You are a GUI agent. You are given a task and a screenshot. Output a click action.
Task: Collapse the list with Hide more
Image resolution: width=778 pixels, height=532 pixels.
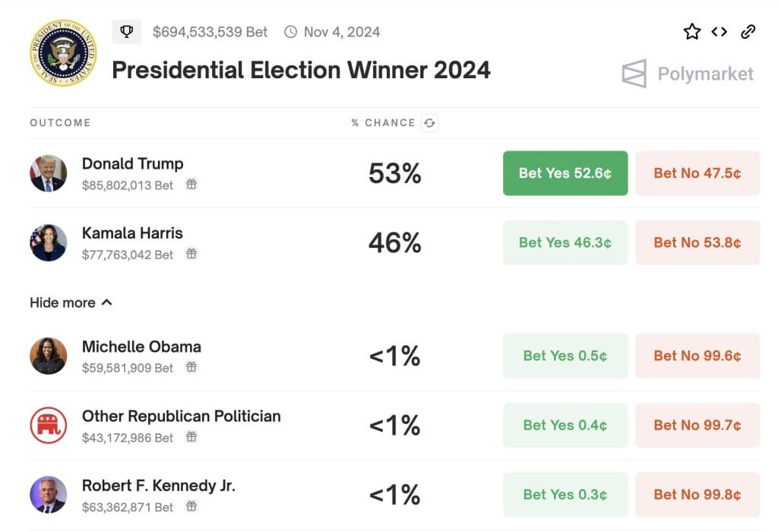tap(71, 302)
